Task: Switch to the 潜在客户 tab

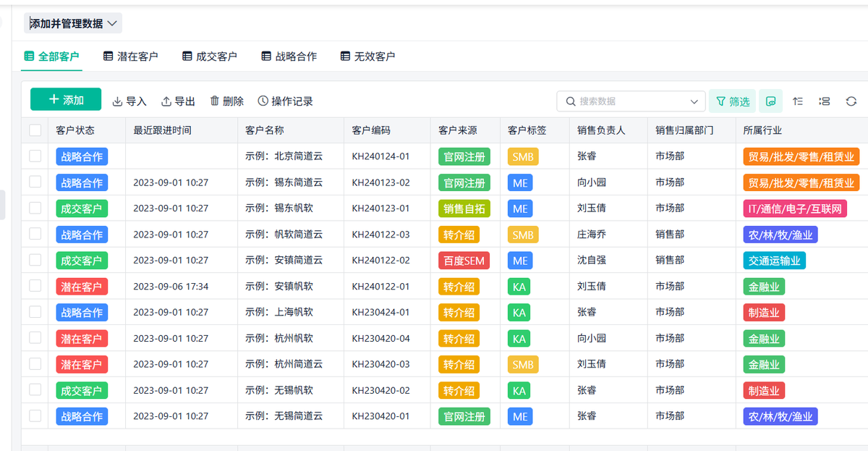Action: pos(130,56)
